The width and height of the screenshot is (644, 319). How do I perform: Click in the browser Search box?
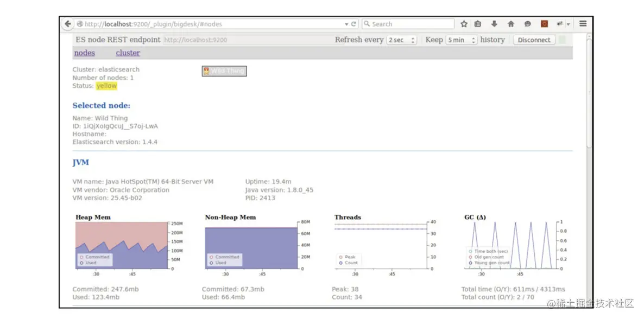click(x=408, y=24)
